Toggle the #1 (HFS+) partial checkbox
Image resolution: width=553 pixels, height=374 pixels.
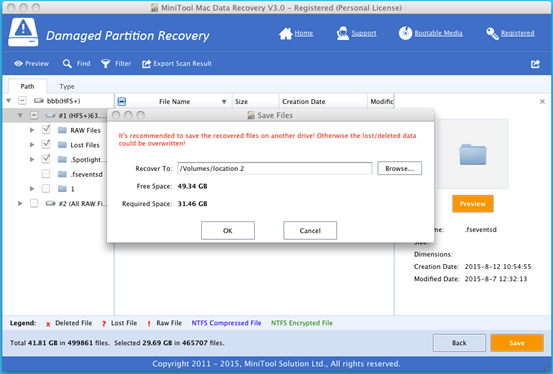click(x=34, y=115)
